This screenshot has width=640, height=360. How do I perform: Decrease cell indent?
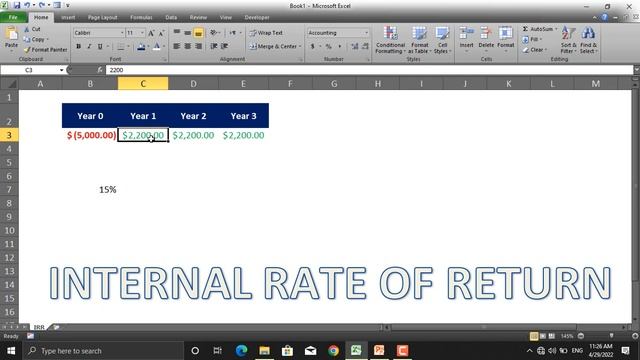coord(213,47)
